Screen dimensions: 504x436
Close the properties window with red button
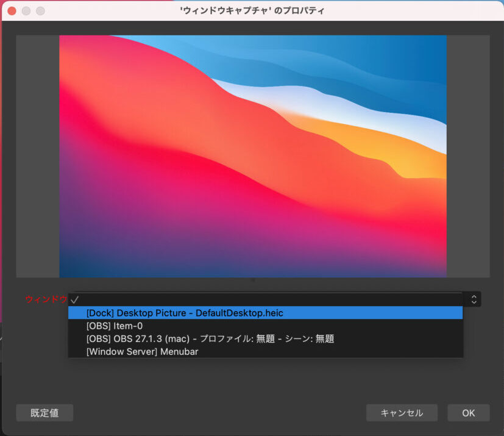(x=12, y=11)
